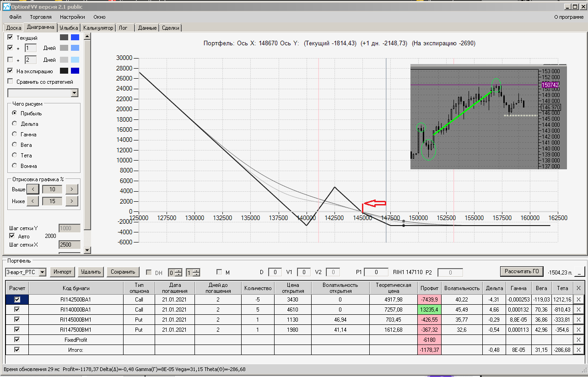Open the О программе menu
This screenshot has height=377, width=588.
[569, 17]
